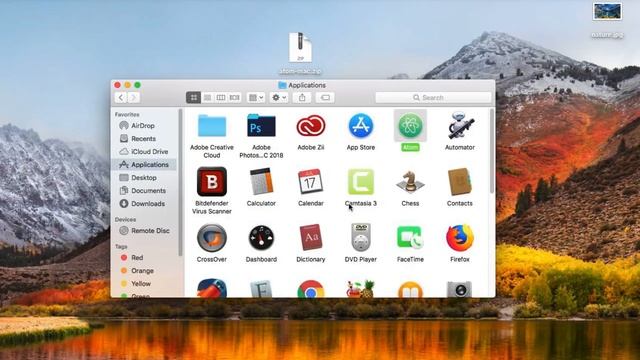Viewport: 640px width, 360px height.
Task: Select the Calendar app icon
Action: [x=311, y=182]
